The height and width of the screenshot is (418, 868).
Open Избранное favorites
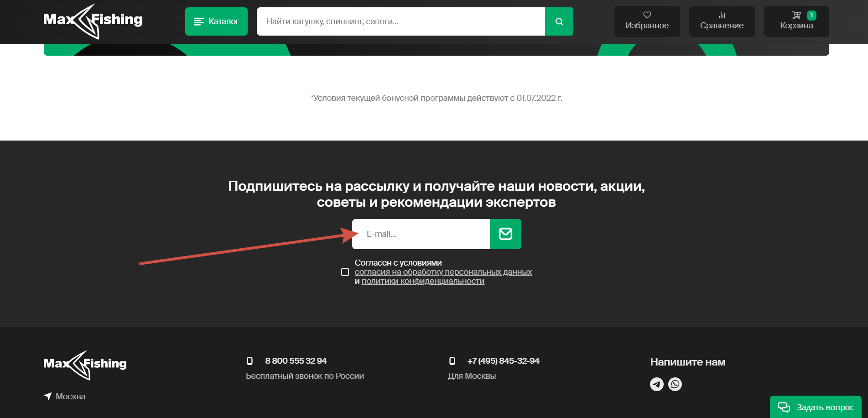click(647, 21)
